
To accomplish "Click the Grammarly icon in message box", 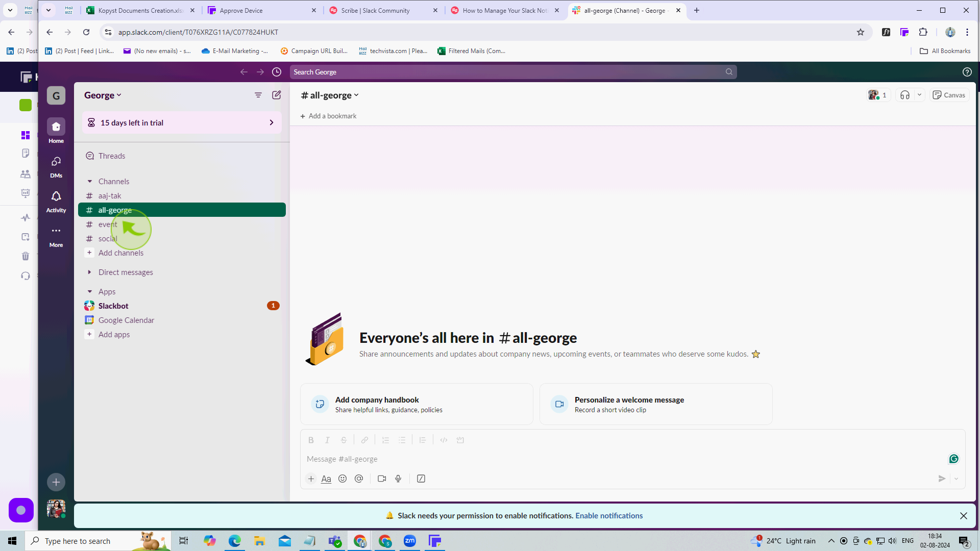I will (953, 459).
